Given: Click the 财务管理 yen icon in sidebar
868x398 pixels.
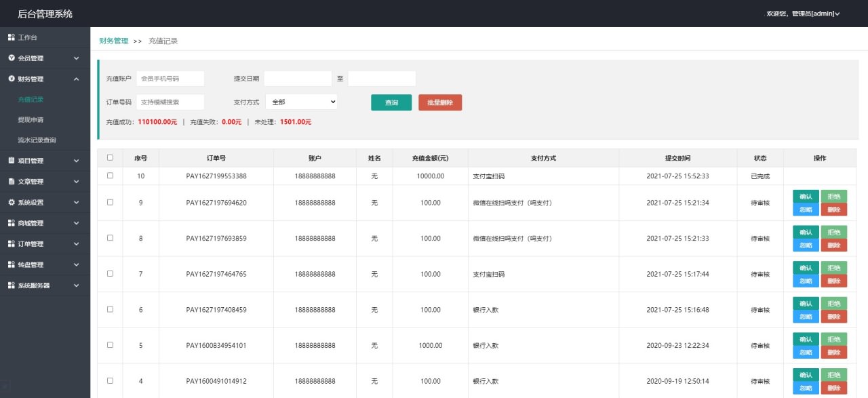Looking at the screenshot, I should [12, 79].
